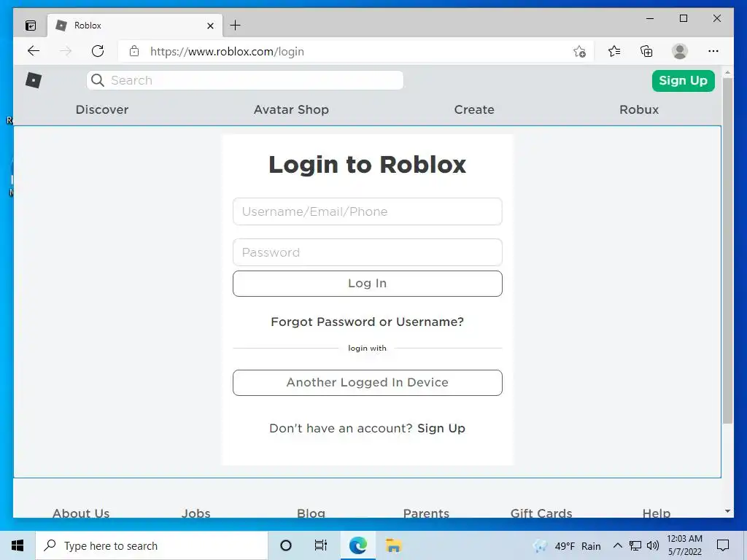Focus the Username/Email/Phone field
Image resolution: width=747 pixels, height=560 pixels.
[368, 211]
